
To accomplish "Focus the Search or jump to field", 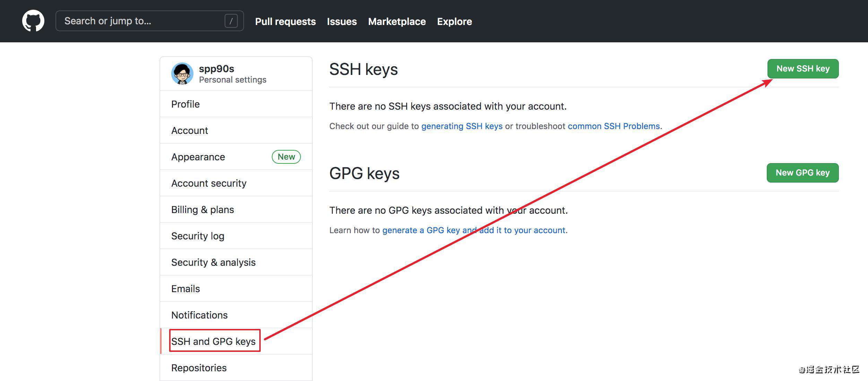I will (150, 21).
